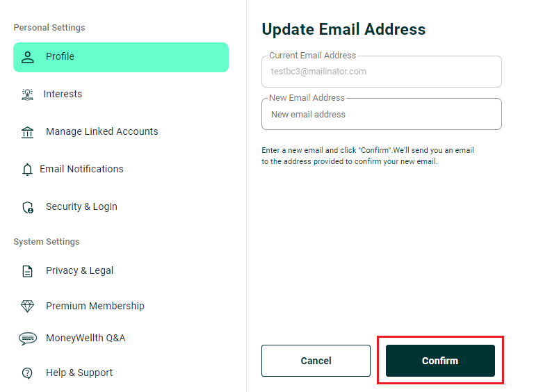Click the Premium Membership diamond icon
This screenshot has width=543, height=392.
pos(28,306)
